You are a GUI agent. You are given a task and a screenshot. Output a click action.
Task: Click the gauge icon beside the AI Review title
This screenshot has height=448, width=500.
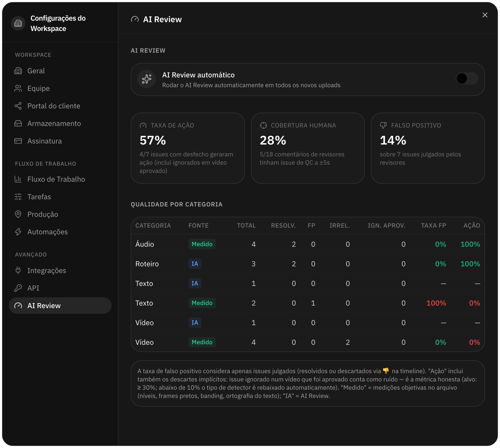coord(135,19)
